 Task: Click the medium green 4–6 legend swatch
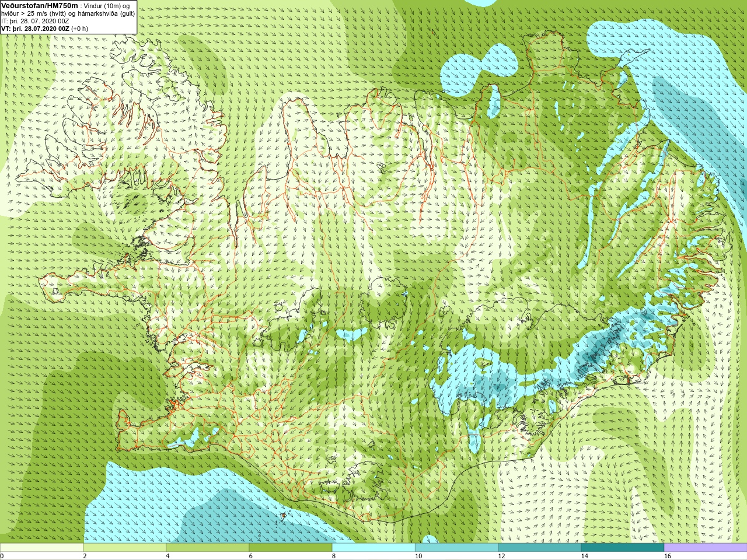click(207, 548)
